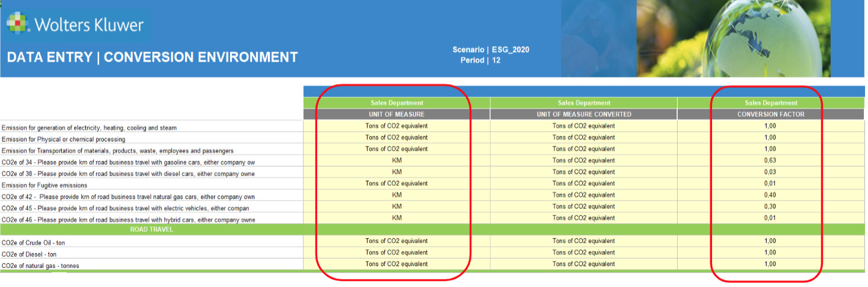Select the conversion factor cell showing 0,40
This screenshot has width=868, height=287.
[770, 195]
